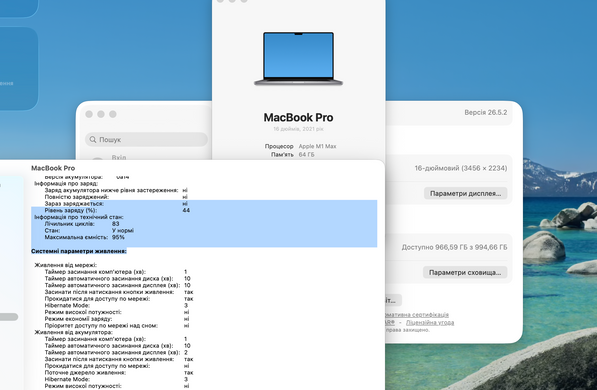Zoom the System Settings window
This screenshot has height=390, width=597.
(x=113, y=114)
